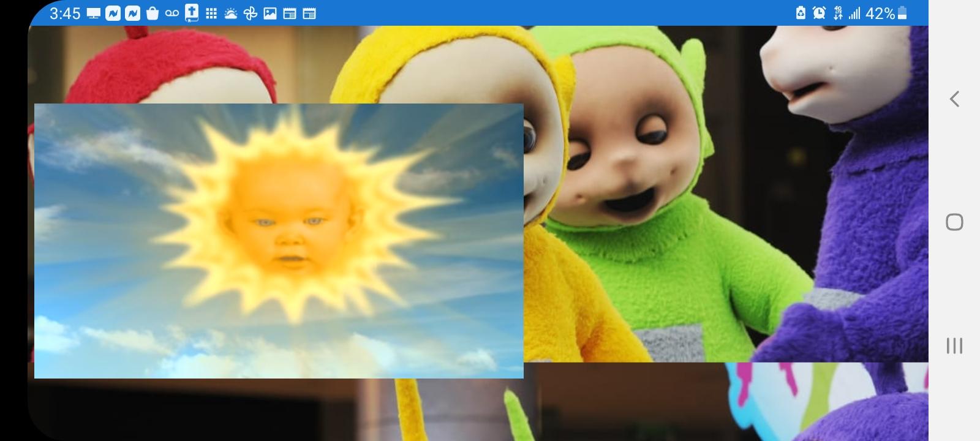Tap the 3:45 clock text
Image resolution: width=980 pixels, height=441 pixels.
tap(64, 13)
